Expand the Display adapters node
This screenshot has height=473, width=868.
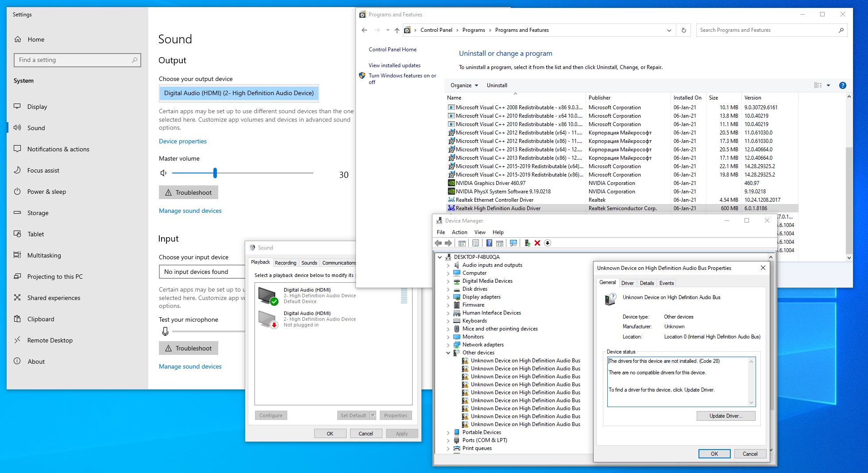[448, 297]
